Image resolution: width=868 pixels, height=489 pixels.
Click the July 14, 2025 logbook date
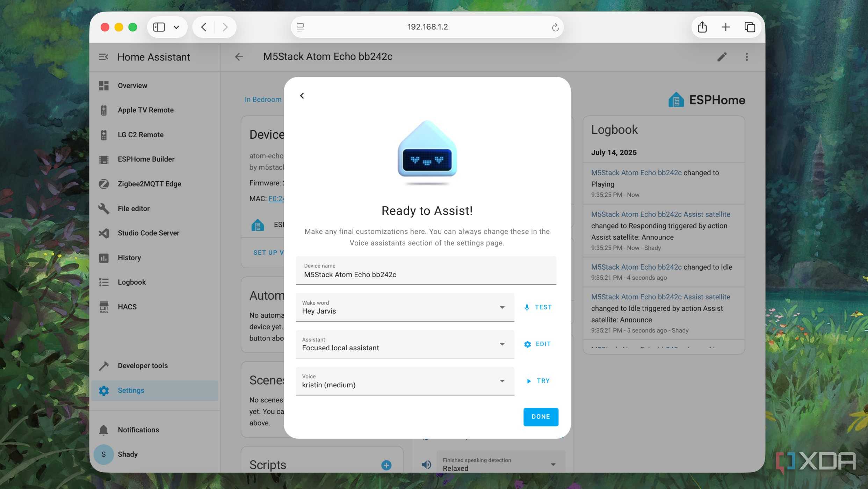(614, 153)
